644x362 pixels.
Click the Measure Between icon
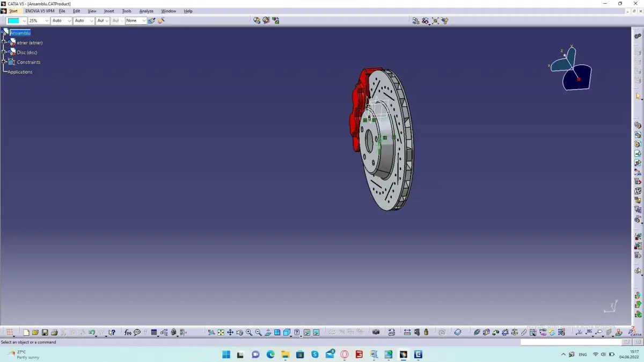[407, 332]
